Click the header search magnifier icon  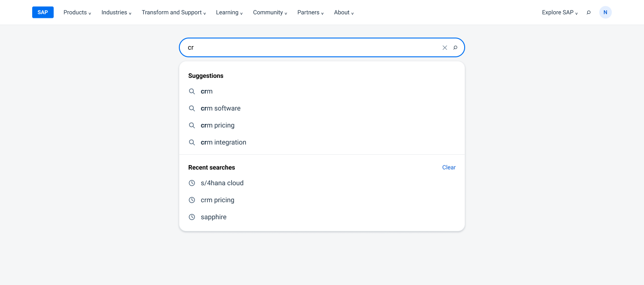589,13
